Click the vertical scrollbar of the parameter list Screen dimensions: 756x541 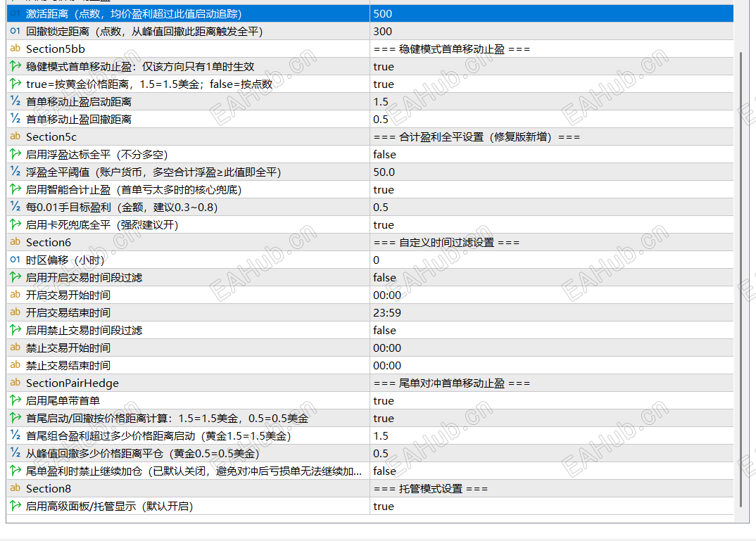click(741, 279)
